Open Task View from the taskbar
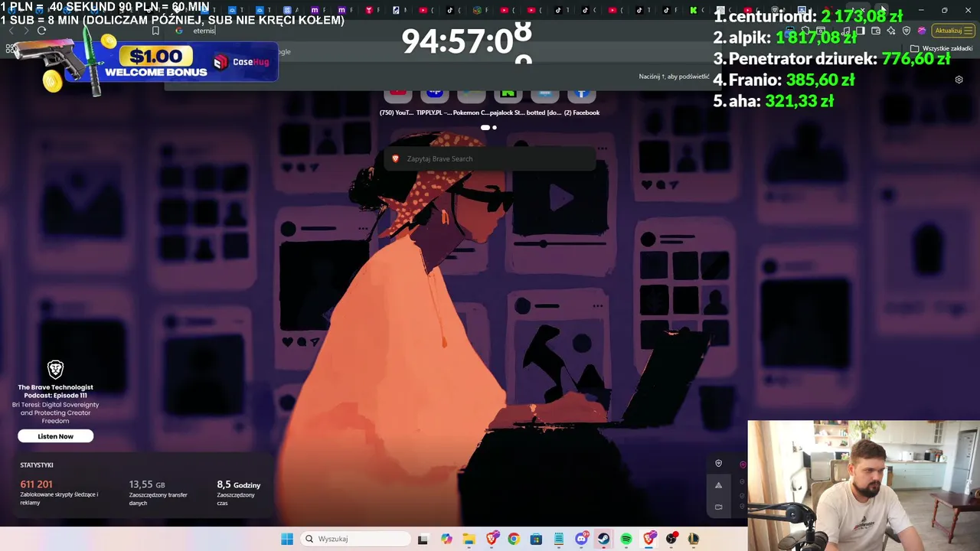This screenshot has width=980, height=551. point(423,539)
